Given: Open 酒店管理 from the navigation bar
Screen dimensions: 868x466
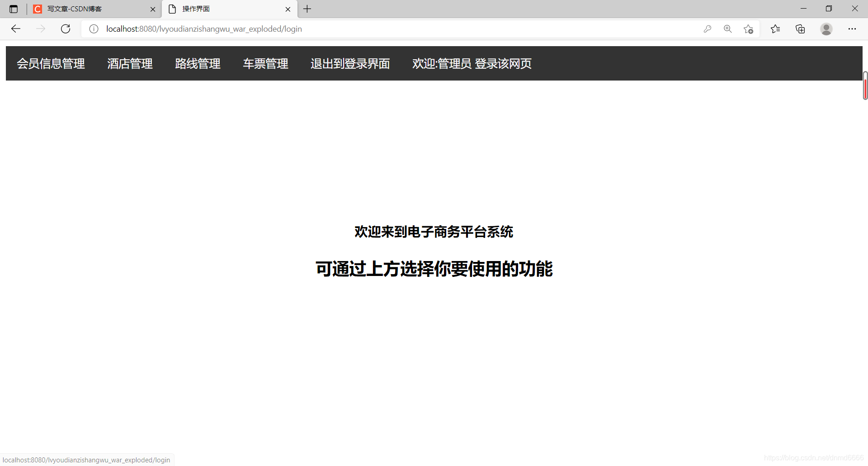Looking at the screenshot, I should tap(130, 63).
